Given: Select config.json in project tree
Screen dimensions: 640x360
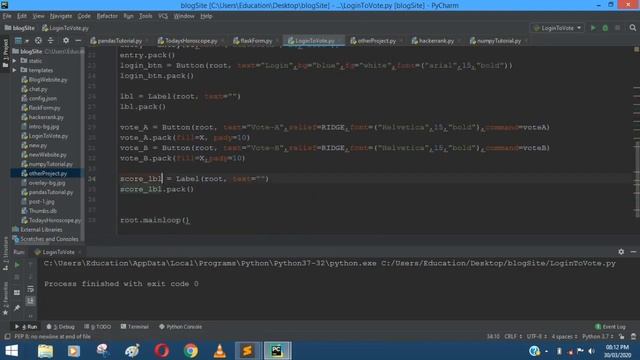Looking at the screenshot, I should 39,98.
